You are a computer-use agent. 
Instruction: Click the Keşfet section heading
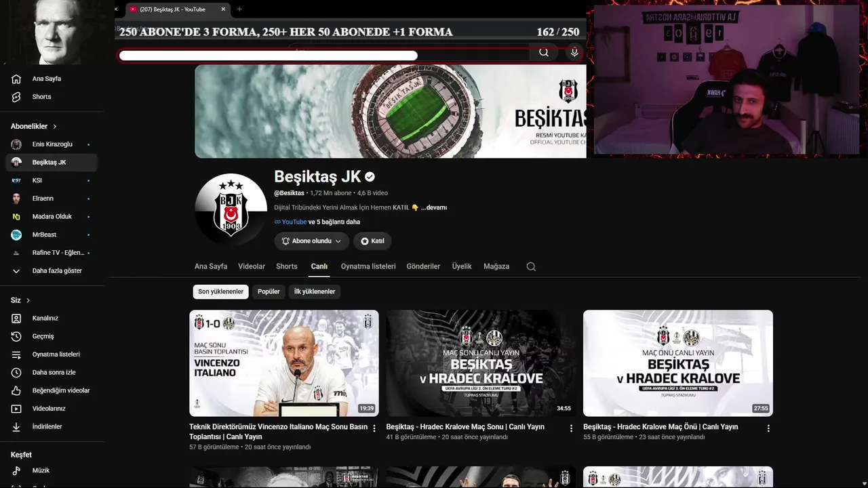21,455
